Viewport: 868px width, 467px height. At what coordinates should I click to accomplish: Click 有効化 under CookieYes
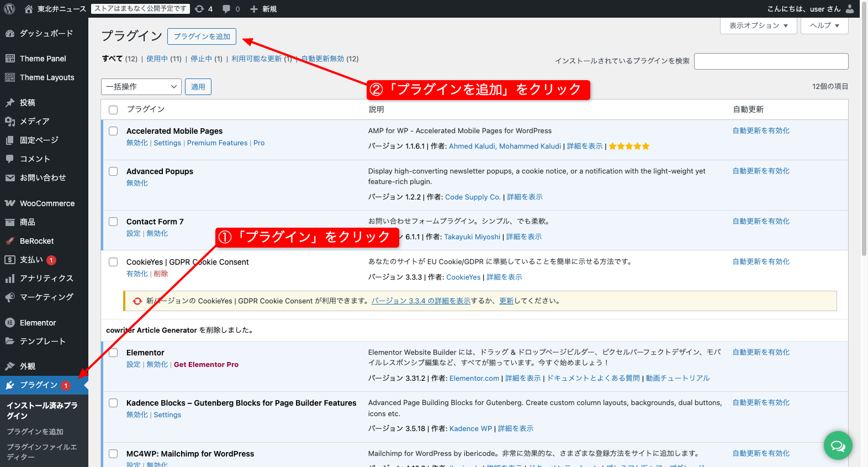pos(137,274)
